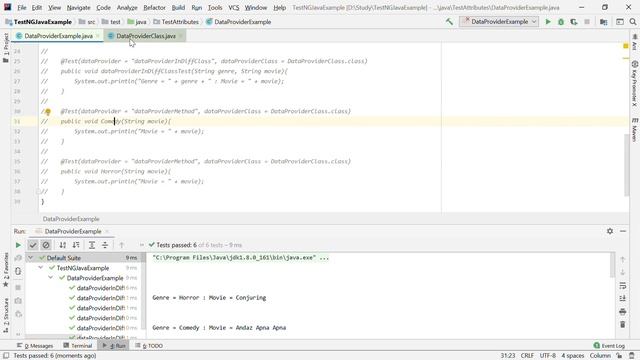
Task: Open the 4 spaces indent selector
Action: point(573,356)
